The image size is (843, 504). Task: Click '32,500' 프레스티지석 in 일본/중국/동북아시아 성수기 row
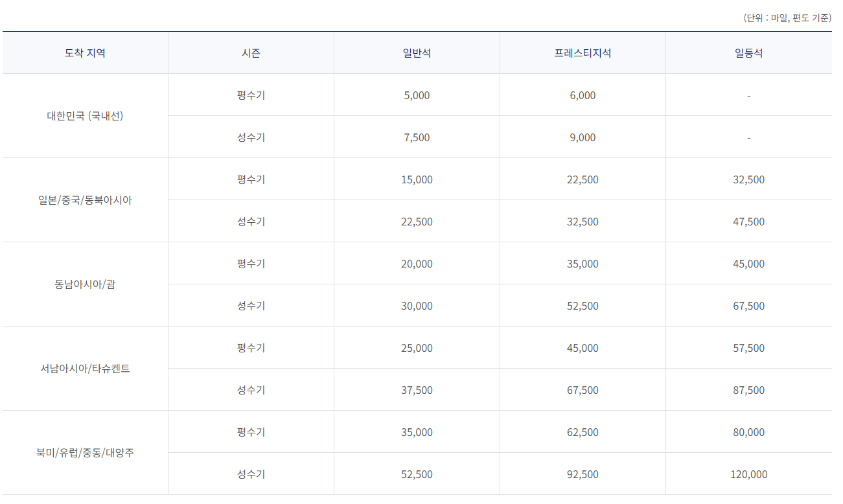pos(583,222)
